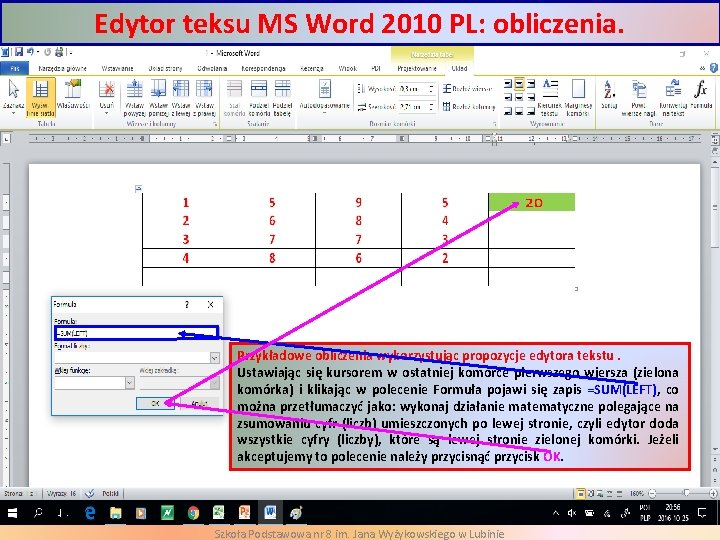The image size is (720, 540).
Task: Click Polski language in status bar
Action: tap(110, 494)
